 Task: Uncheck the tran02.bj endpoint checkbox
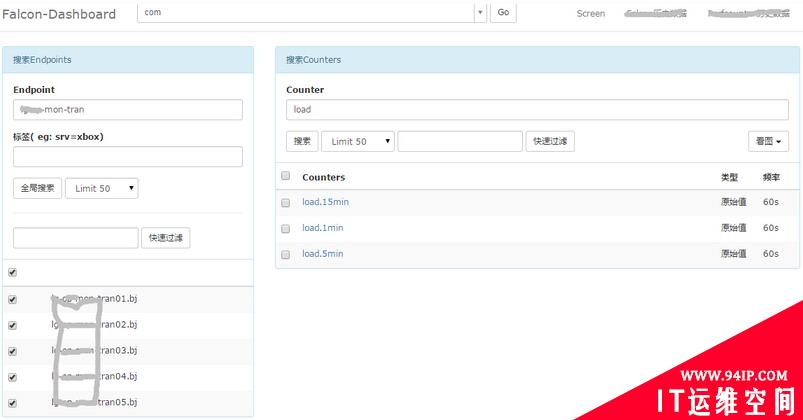[12, 325]
